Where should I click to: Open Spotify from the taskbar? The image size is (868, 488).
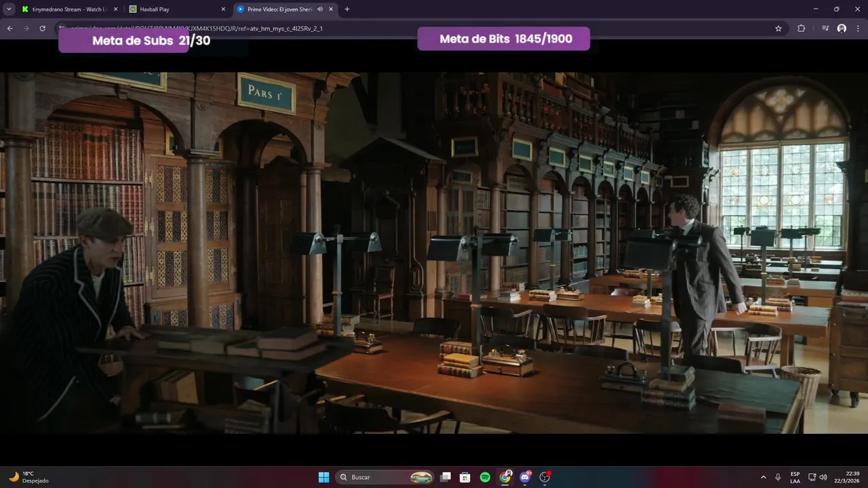tap(485, 477)
